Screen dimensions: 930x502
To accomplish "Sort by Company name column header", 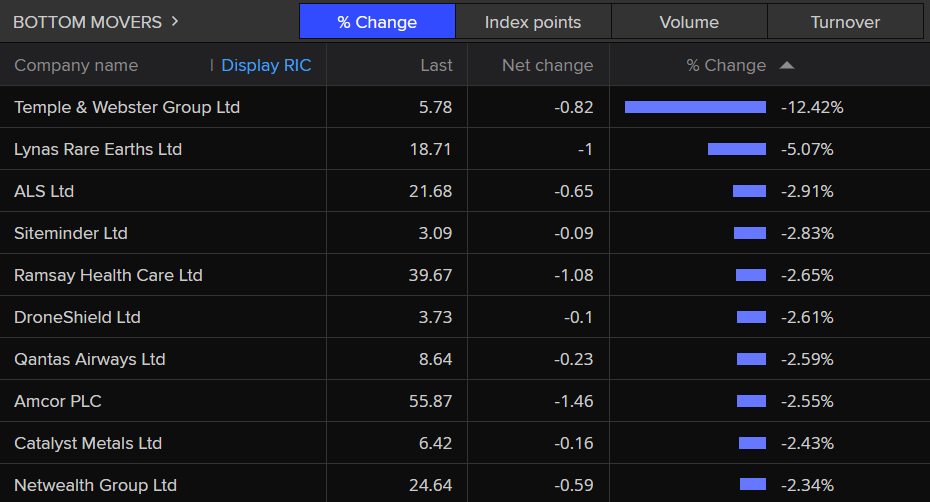I will 76,66.
